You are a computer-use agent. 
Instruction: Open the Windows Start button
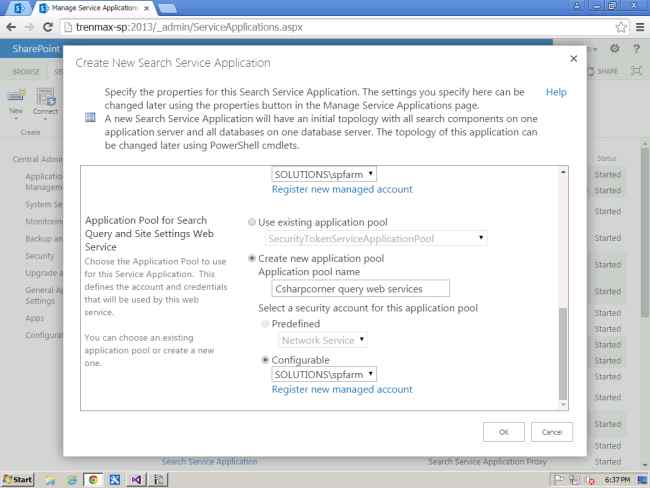pyautogui.click(x=18, y=480)
